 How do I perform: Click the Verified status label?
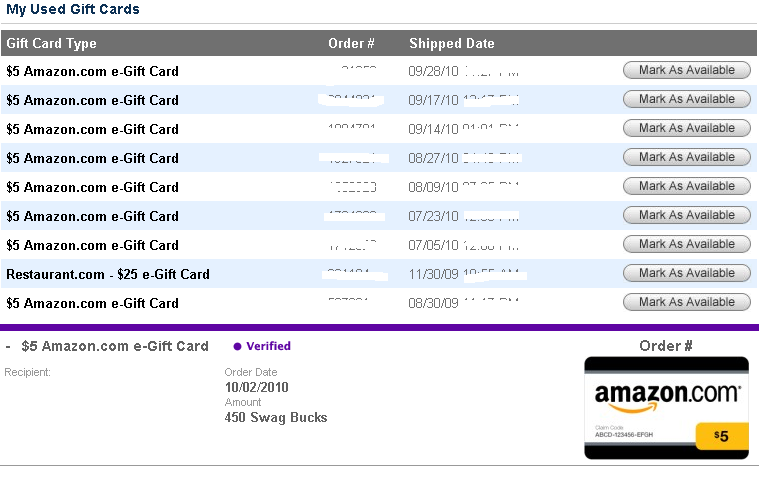coord(268,346)
